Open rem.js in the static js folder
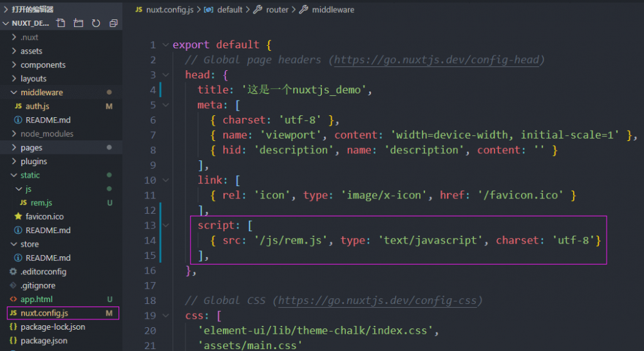This screenshot has width=644, height=351. [x=41, y=202]
